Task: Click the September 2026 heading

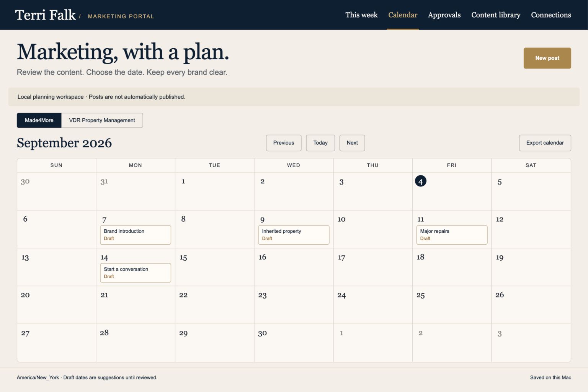Action: [64, 143]
